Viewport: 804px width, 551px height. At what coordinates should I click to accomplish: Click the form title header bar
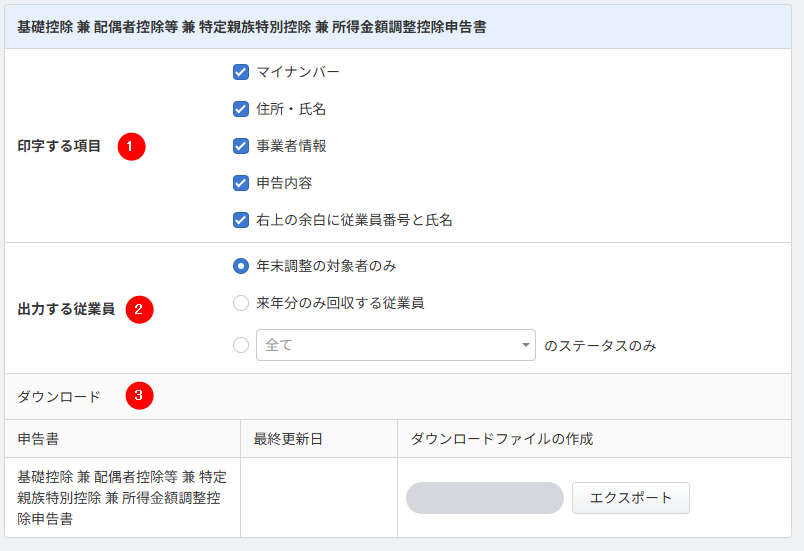click(x=398, y=27)
